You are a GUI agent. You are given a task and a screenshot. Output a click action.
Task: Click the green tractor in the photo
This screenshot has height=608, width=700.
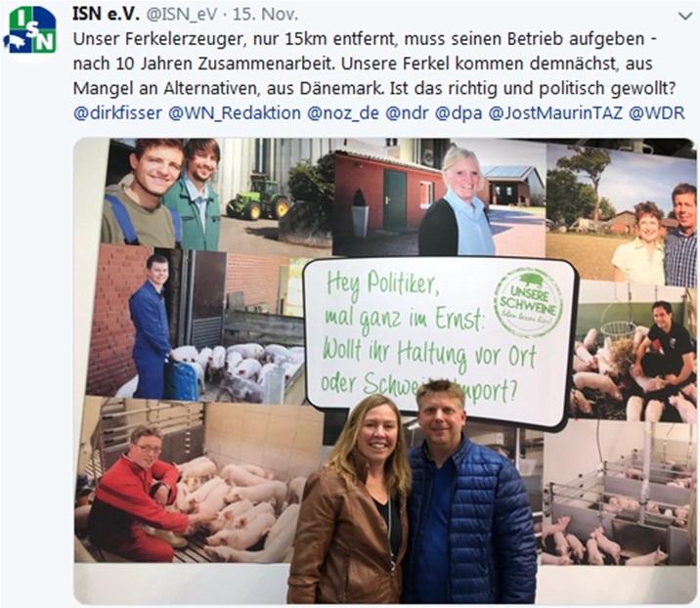[258, 197]
